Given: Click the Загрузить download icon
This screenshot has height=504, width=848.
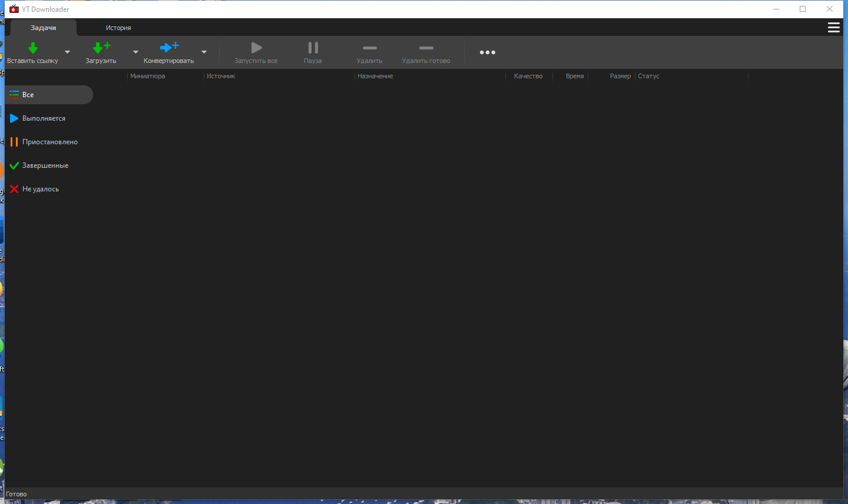Looking at the screenshot, I should (101, 48).
